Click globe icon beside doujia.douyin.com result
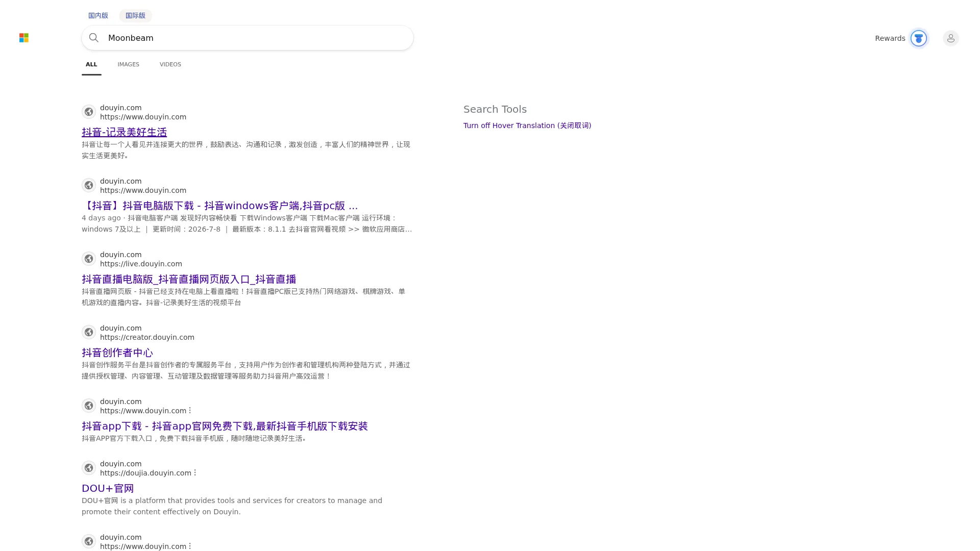980x551 pixels. click(89, 468)
